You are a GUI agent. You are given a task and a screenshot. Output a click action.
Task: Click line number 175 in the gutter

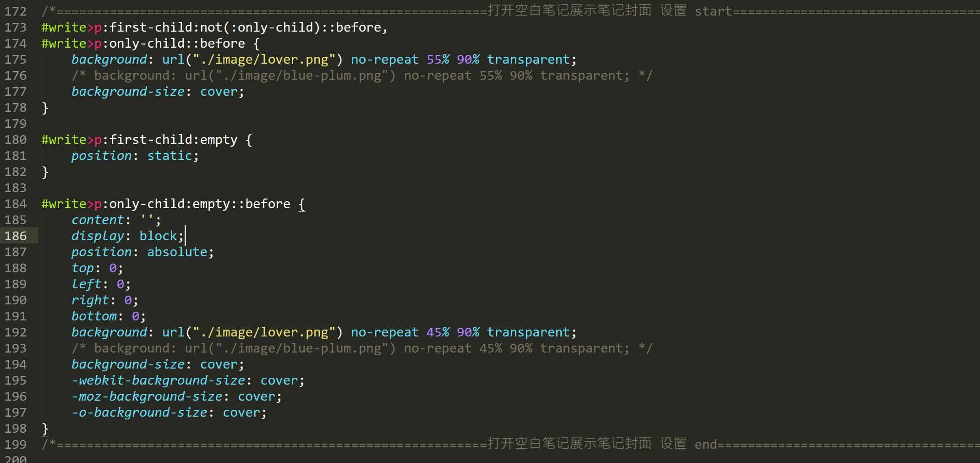[x=16, y=59]
